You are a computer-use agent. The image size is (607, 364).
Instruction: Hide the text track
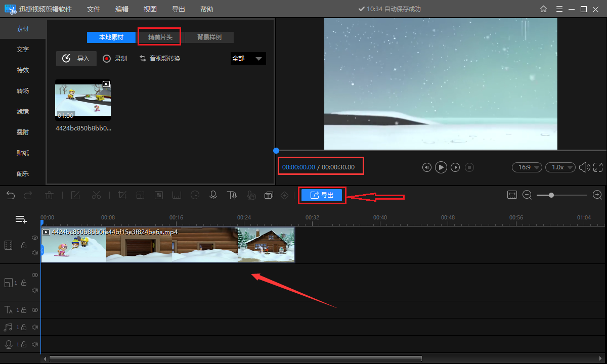(x=35, y=310)
